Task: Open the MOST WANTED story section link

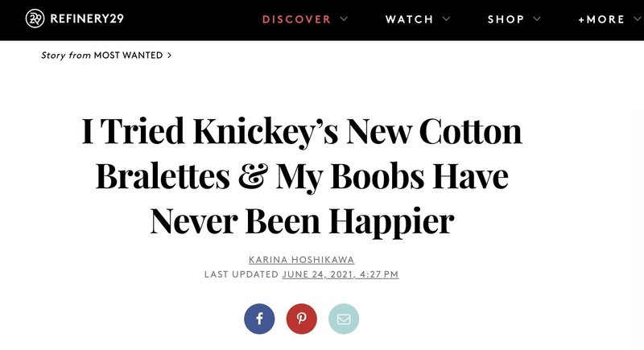Action: (x=128, y=56)
